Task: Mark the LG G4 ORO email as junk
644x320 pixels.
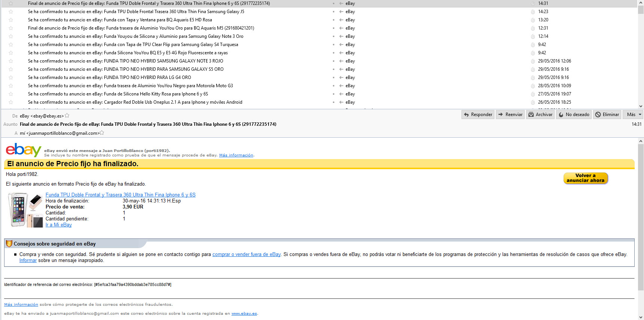Action: (533, 77)
